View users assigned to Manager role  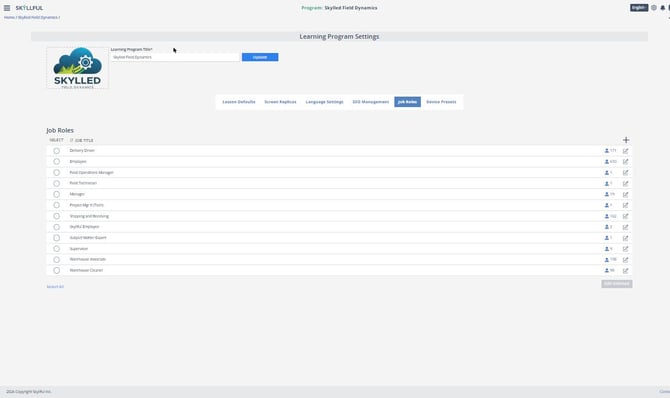point(609,195)
